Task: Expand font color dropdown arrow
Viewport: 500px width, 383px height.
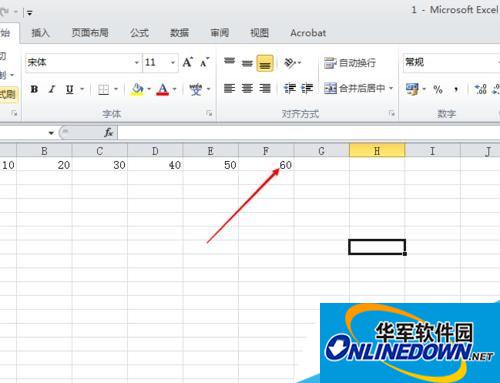Action: [174, 89]
